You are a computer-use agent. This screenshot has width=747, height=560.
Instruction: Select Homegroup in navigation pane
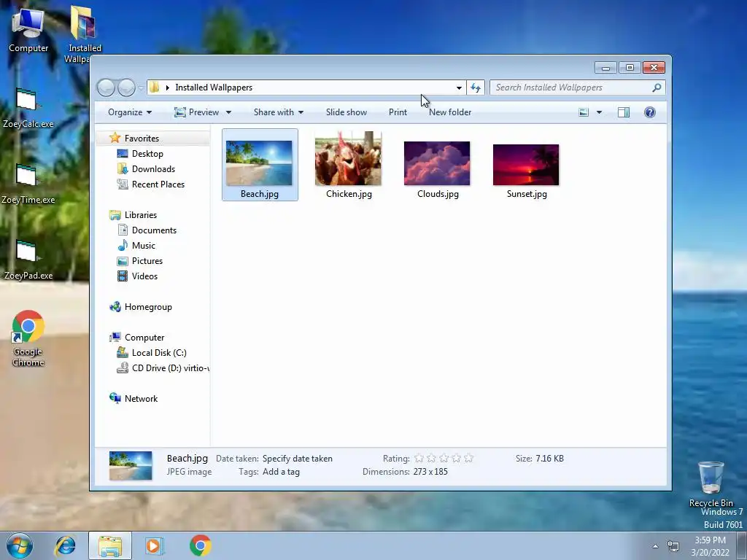click(x=147, y=307)
